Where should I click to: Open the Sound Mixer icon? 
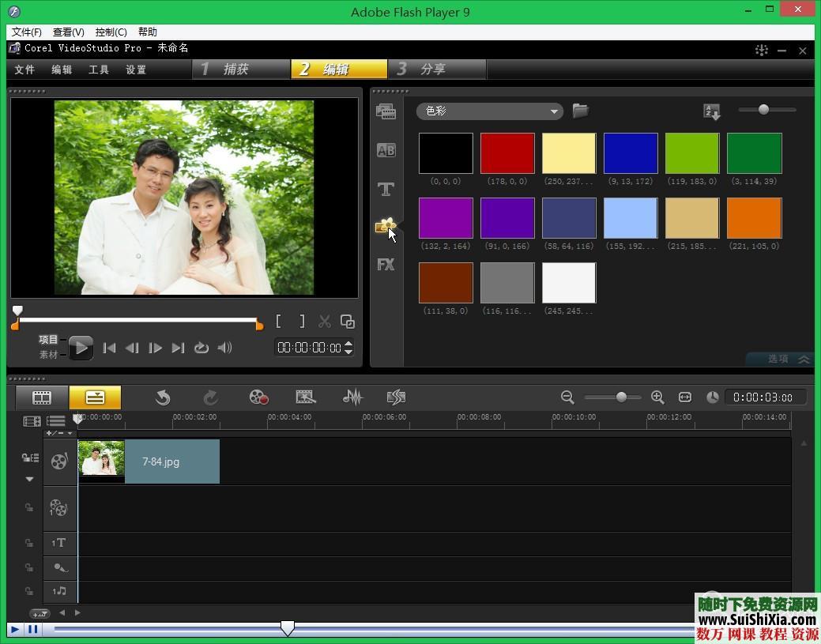point(352,397)
